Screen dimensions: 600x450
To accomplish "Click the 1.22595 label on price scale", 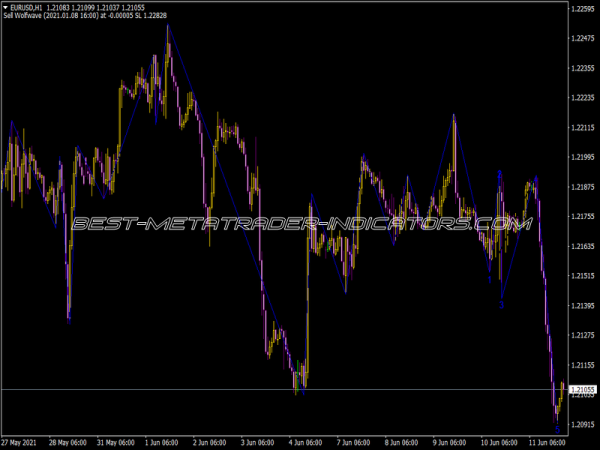I will [582, 8].
